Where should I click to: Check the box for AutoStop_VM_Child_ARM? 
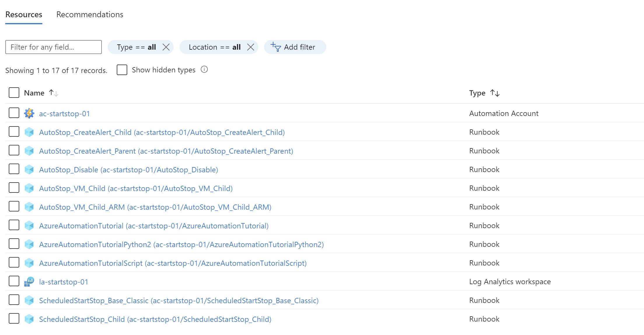point(14,206)
